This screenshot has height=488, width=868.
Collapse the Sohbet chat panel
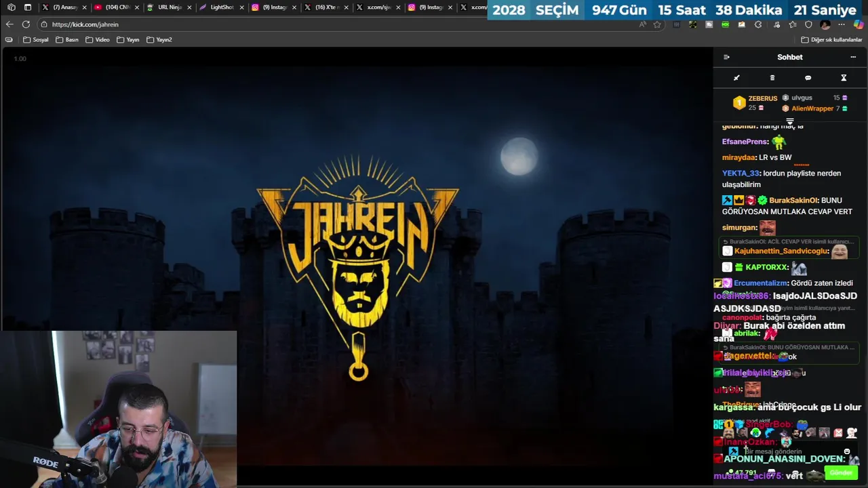[x=726, y=57]
